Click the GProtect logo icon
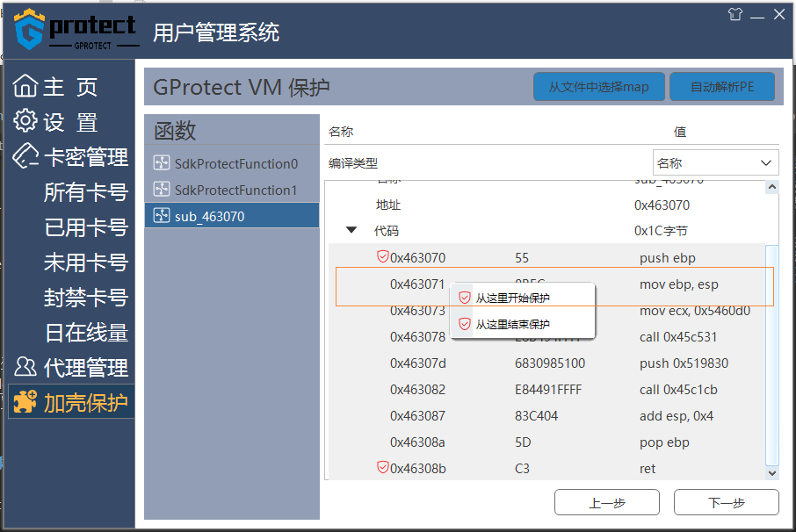The width and height of the screenshot is (796, 532). coord(30,29)
